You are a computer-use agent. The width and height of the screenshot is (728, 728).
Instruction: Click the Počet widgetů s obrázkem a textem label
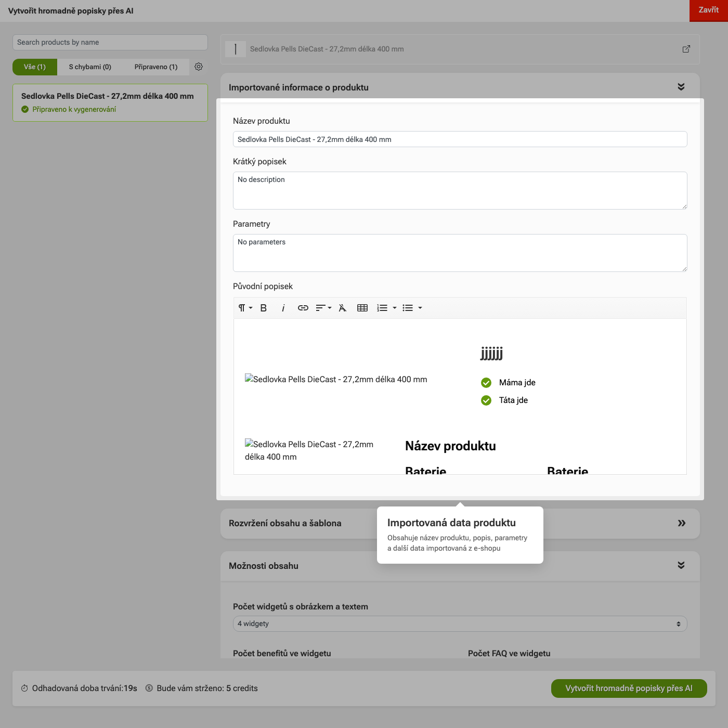[301, 607]
